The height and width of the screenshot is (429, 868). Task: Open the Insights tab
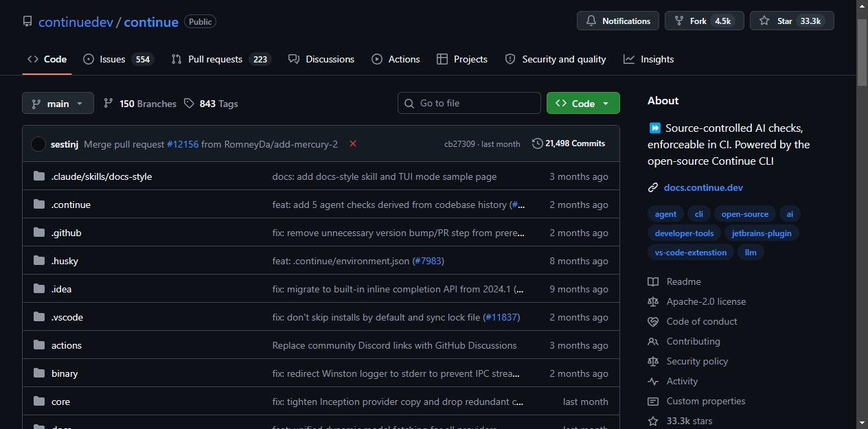coord(649,59)
